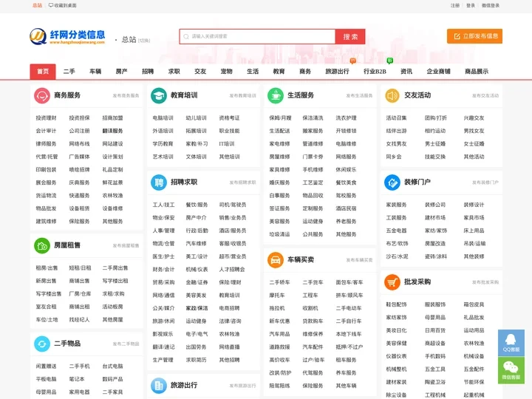The height and width of the screenshot is (399, 532).
Task: Open 女士征婚 under 交友活动
Action: coord(474,144)
